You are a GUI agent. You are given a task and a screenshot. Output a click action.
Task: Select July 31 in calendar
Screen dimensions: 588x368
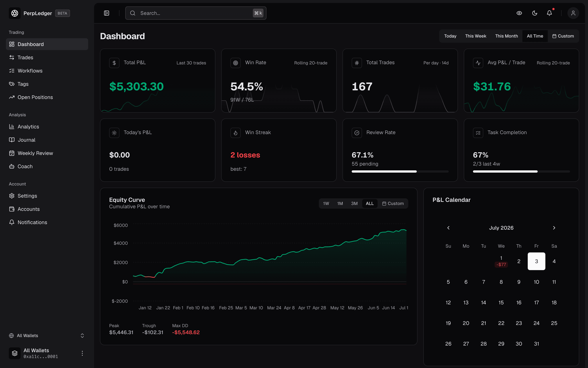536,344
